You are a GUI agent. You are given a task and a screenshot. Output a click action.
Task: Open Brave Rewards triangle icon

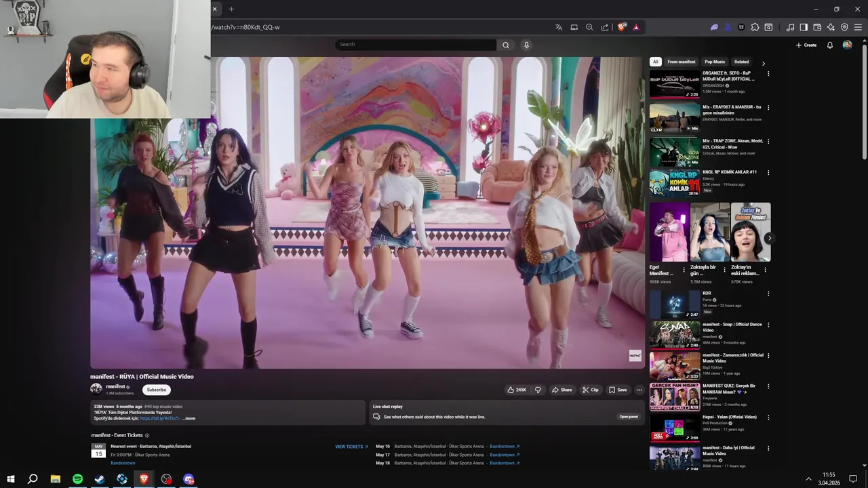click(x=636, y=27)
